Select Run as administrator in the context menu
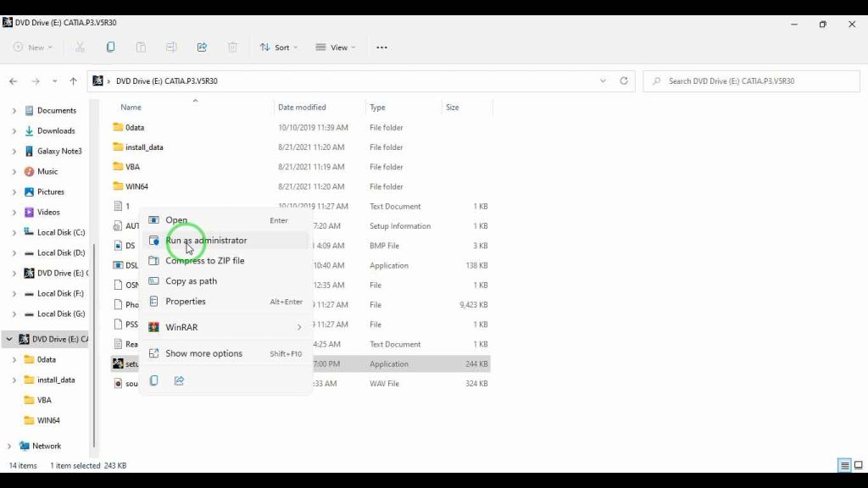This screenshot has width=868, height=488. [x=206, y=241]
